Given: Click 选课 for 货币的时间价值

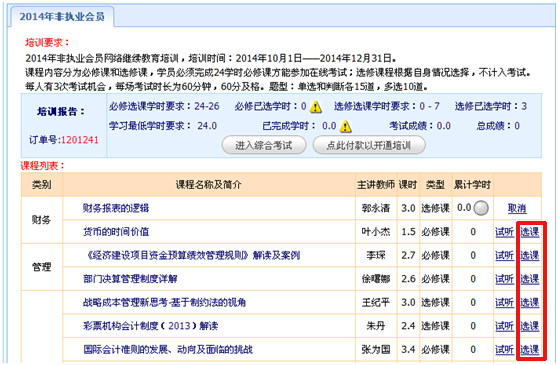Looking at the screenshot, I should 530,232.
